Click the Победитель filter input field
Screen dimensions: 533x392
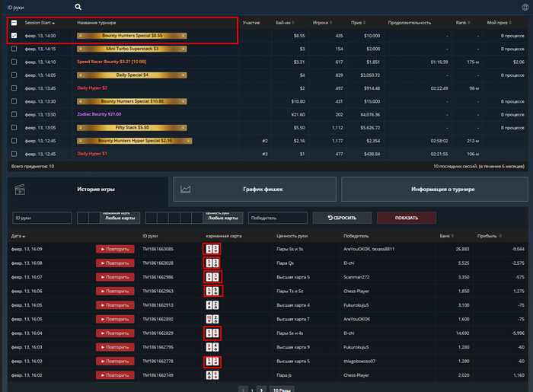(x=278, y=218)
